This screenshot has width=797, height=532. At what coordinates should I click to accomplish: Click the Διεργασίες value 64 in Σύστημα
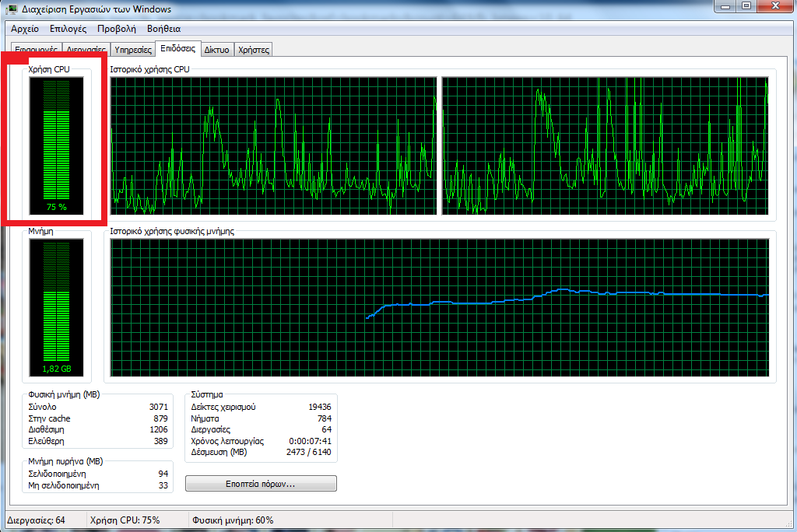[326, 430]
